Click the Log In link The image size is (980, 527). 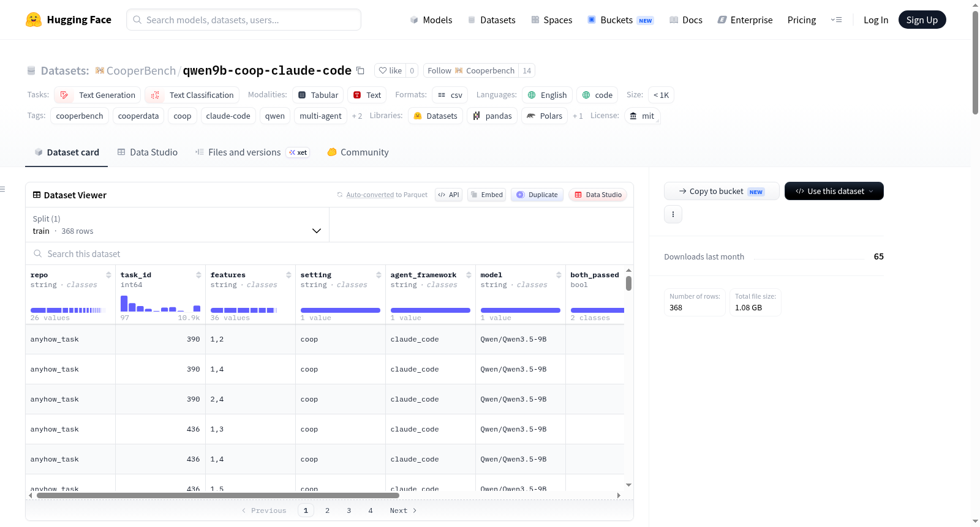coord(876,20)
